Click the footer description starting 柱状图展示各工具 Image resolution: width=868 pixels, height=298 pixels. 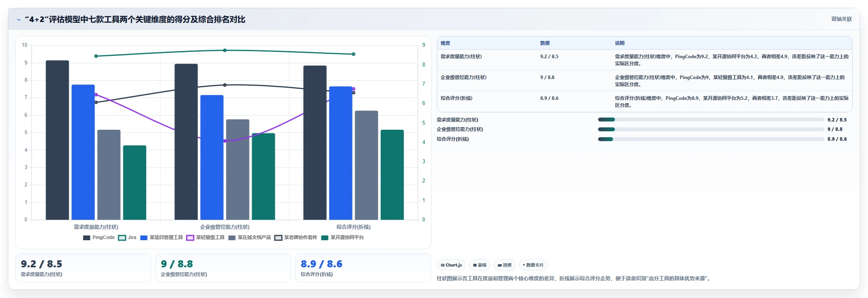[x=574, y=278]
